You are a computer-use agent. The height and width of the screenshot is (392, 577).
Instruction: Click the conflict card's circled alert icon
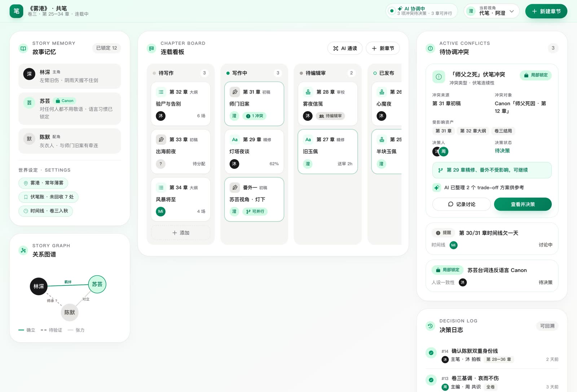pyautogui.click(x=439, y=77)
